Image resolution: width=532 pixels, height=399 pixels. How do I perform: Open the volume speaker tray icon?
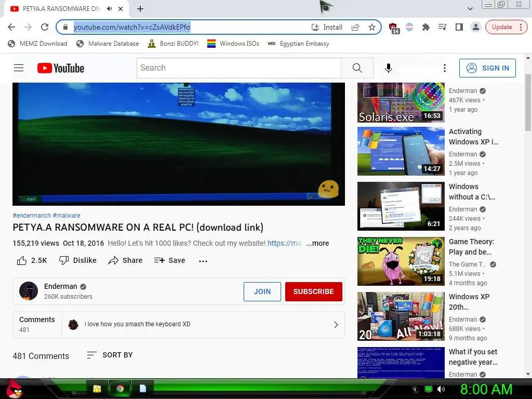point(441,389)
